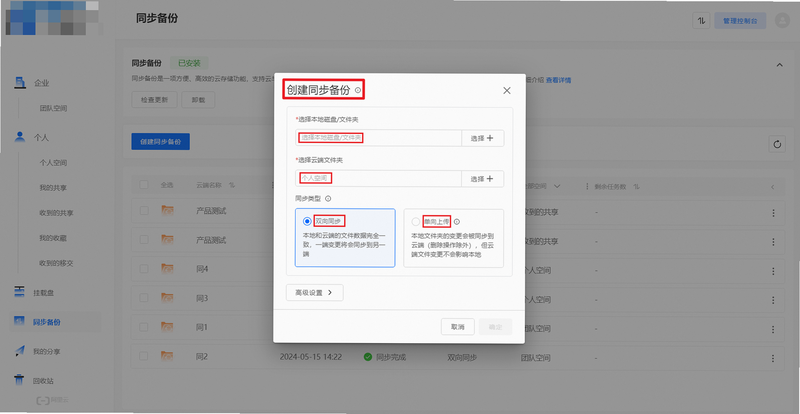800x414 pixels.
Task: Check the checkbox for row 同2
Action: [144, 356]
